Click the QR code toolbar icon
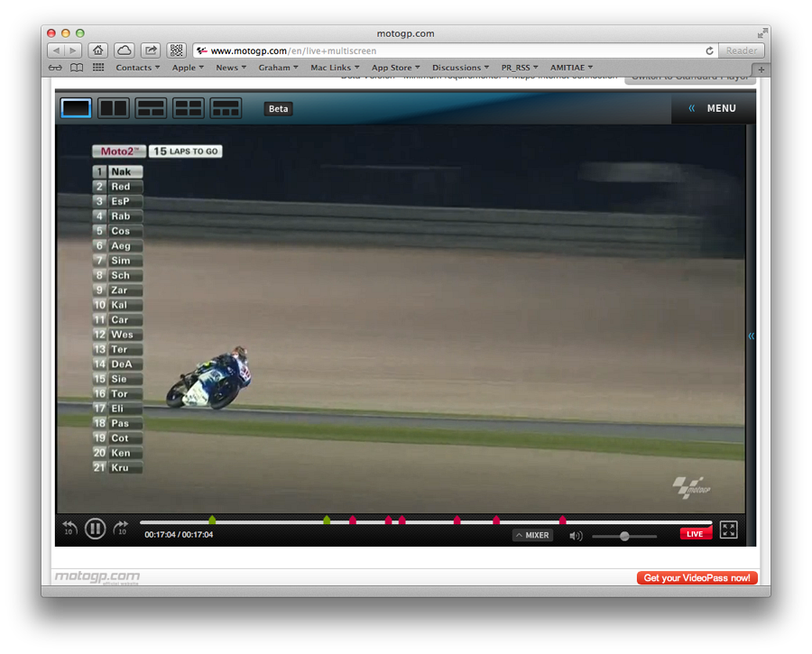The image size is (812, 654). tap(177, 51)
